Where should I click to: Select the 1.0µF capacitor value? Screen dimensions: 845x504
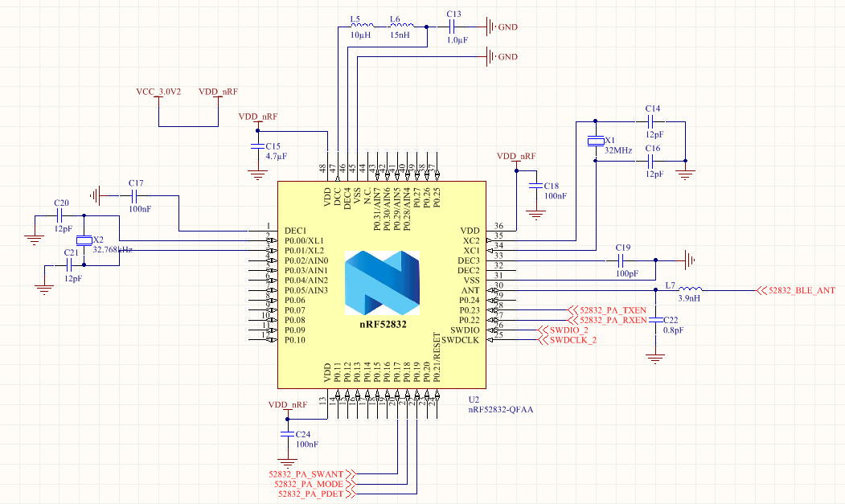(457, 40)
